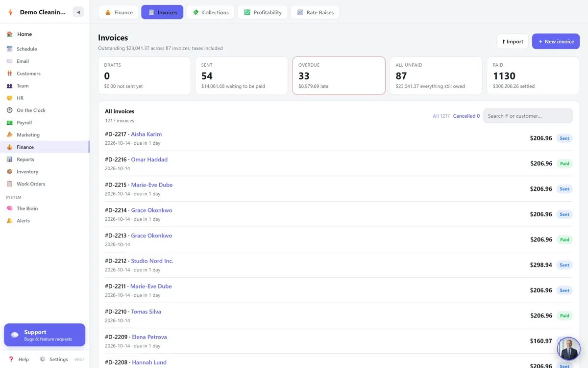Select the Overdue summary card
This screenshot has width=588, height=368.
pos(339,76)
